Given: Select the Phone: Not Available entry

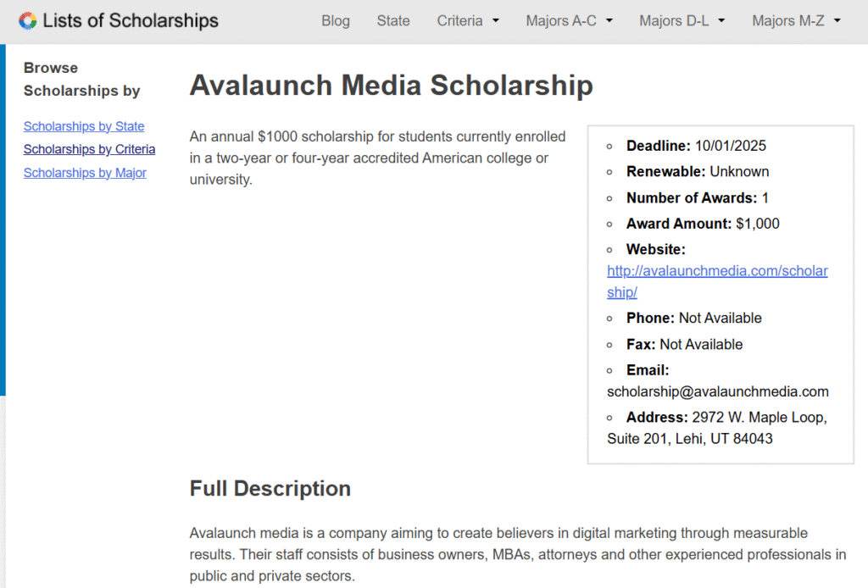Looking at the screenshot, I should pos(693,318).
